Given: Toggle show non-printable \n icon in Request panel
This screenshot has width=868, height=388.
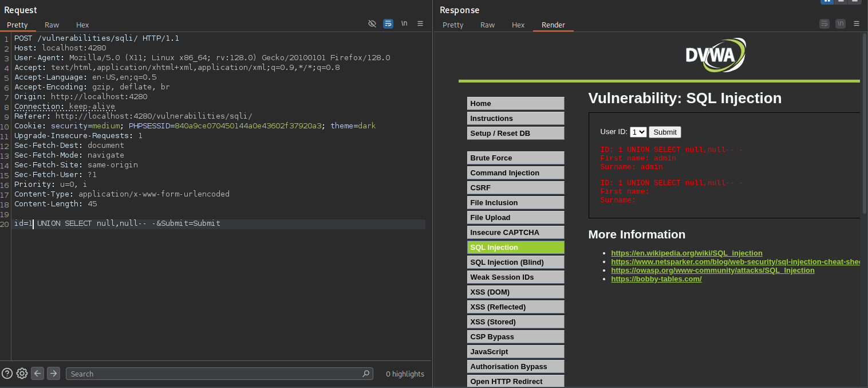Looking at the screenshot, I should 404,23.
